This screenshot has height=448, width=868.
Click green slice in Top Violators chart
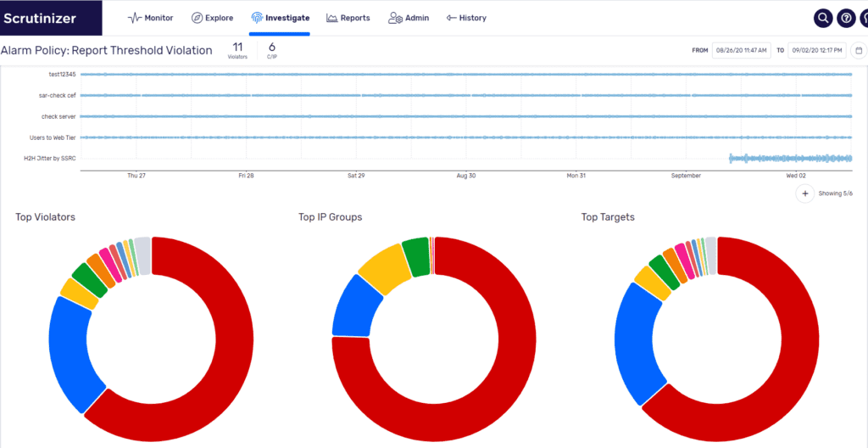(89, 280)
